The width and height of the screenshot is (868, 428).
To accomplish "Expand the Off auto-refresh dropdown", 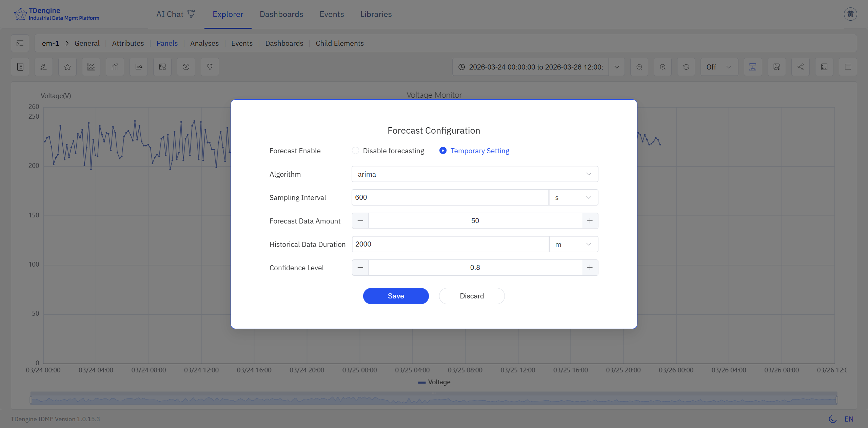I will tap(719, 67).
